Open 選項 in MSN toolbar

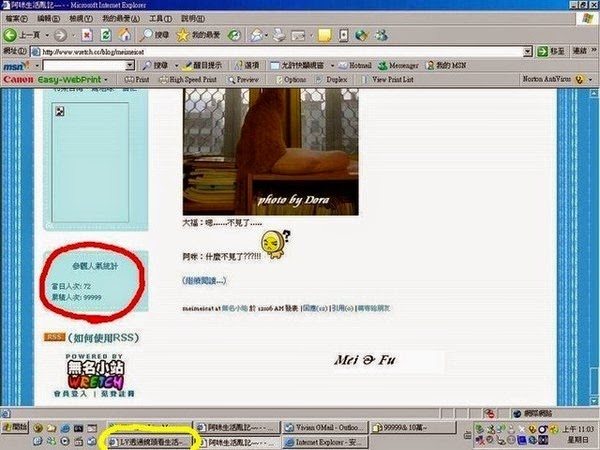(x=247, y=65)
